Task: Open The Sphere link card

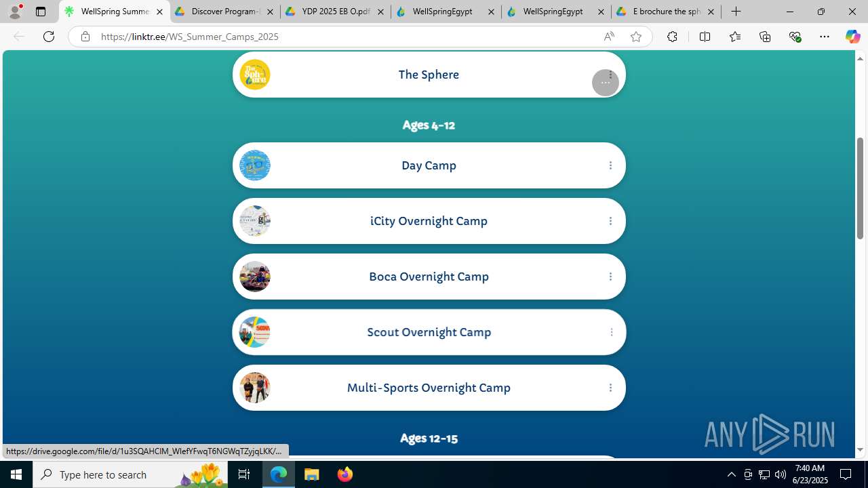Action: pyautogui.click(x=429, y=75)
